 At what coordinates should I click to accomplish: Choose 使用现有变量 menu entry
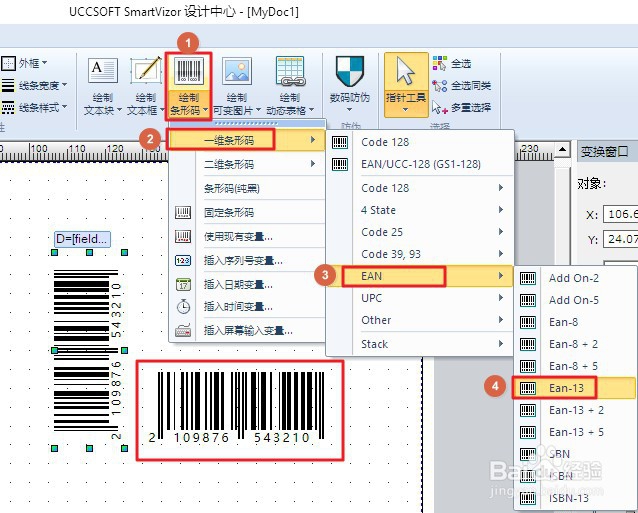[247, 236]
